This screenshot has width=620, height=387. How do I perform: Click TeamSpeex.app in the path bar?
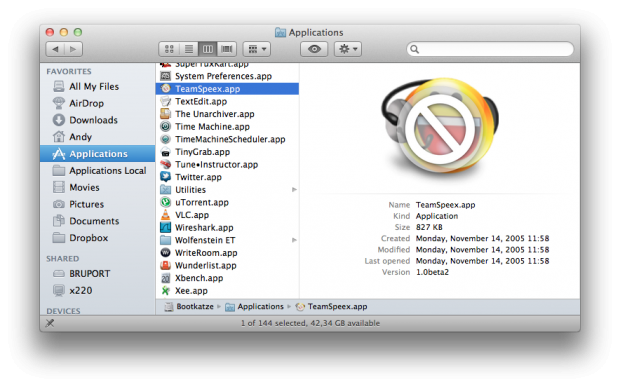pyautogui.click(x=332, y=306)
